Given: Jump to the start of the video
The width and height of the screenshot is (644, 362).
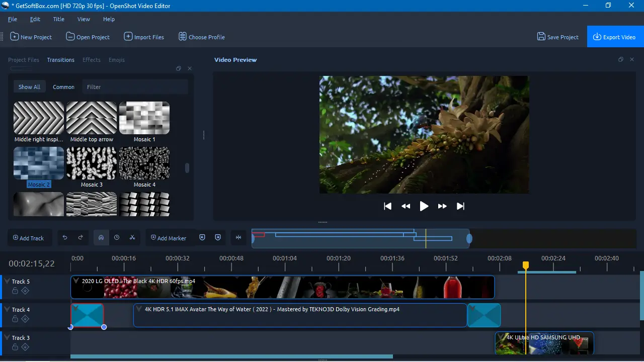Looking at the screenshot, I should (387, 206).
